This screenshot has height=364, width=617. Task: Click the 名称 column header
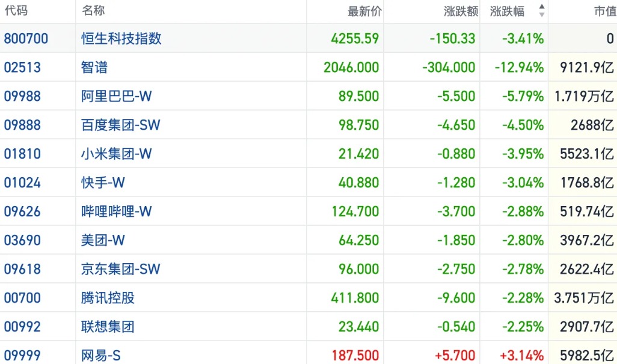[x=93, y=11]
